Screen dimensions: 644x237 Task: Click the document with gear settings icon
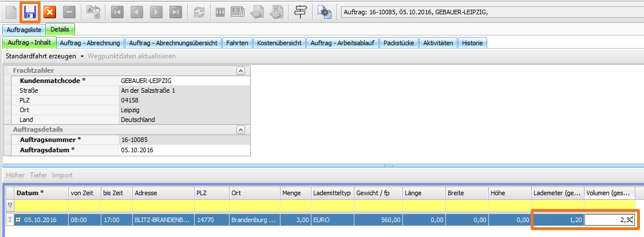[325, 11]
